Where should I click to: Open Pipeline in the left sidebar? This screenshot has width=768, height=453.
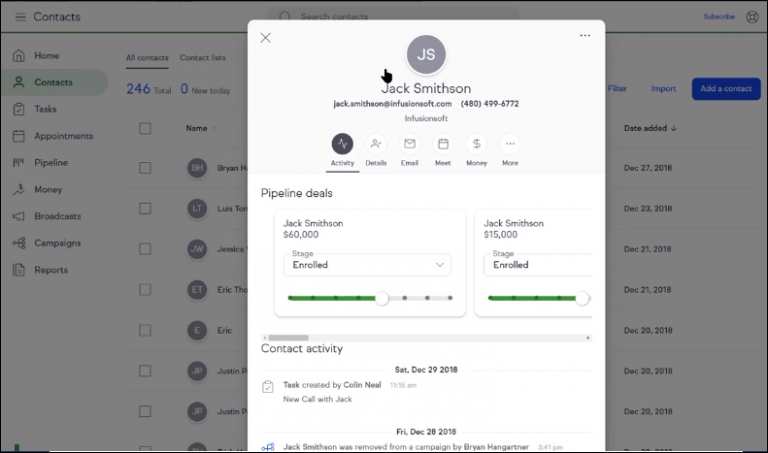point(51,162)
